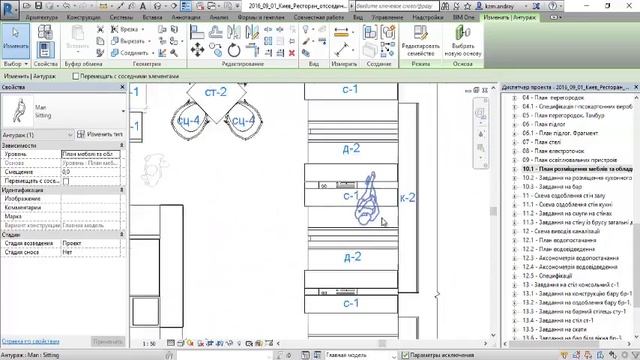
Task: Open the 'Врезка' dropdown
Action: click(x=143, y=29)
